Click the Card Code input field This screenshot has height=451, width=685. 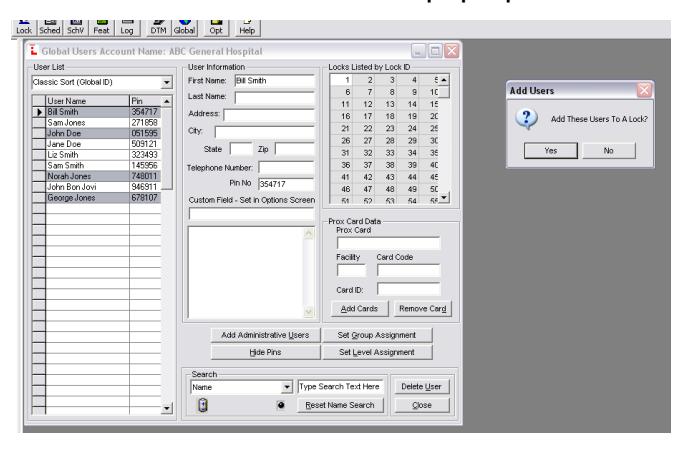pyautogui.click(x=408, y=271)
